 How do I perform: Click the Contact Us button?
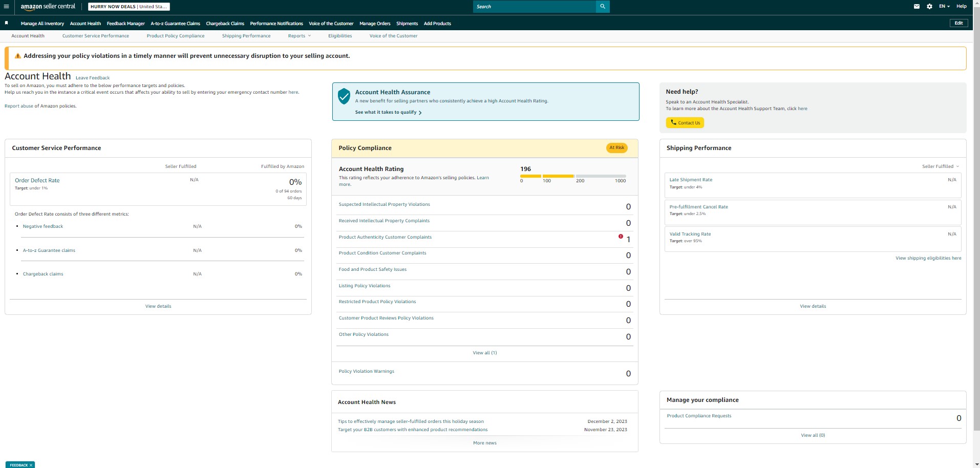coord(685,123)
